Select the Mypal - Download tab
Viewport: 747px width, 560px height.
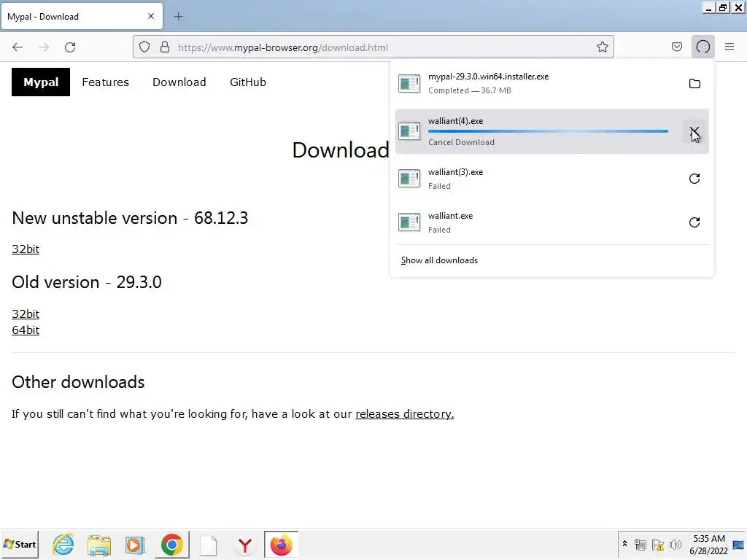[x=82, y=16]
